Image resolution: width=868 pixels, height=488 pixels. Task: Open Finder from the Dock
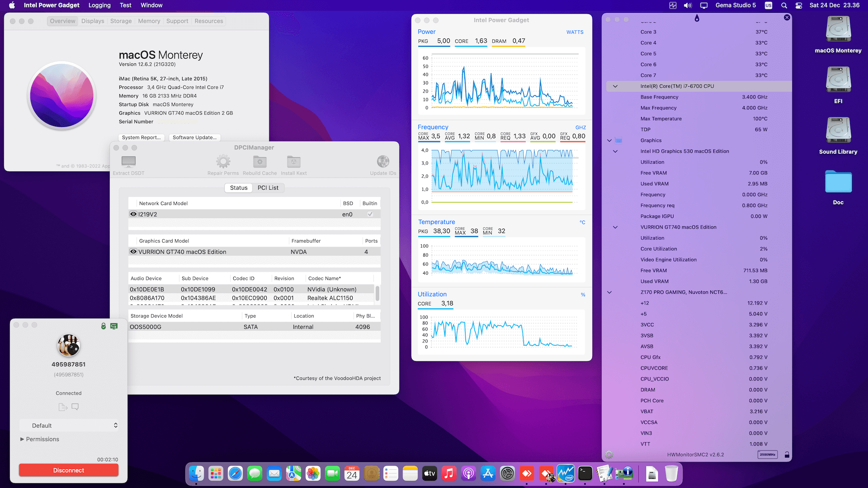pos(196,474)
